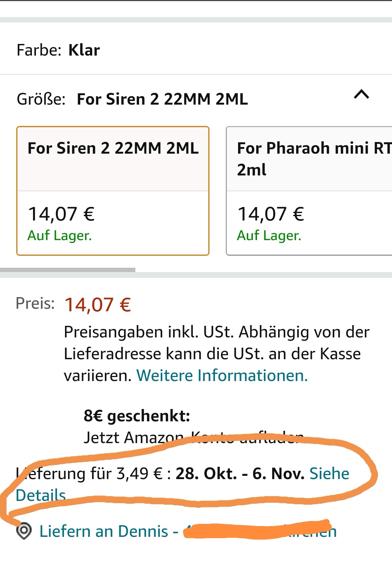Click the delivery date 28. Okt. - 6. Nov.
392x575 pixels.
click(240, 474)
